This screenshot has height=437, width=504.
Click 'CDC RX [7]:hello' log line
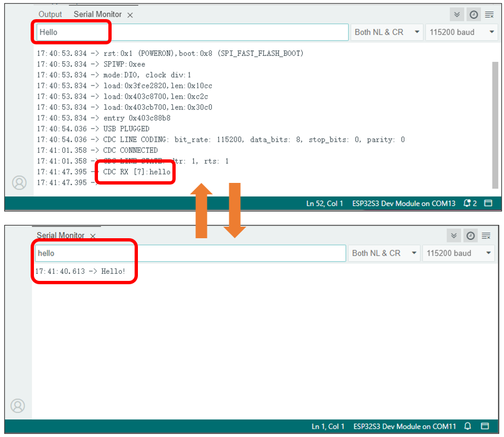click(x=104, y=172)
